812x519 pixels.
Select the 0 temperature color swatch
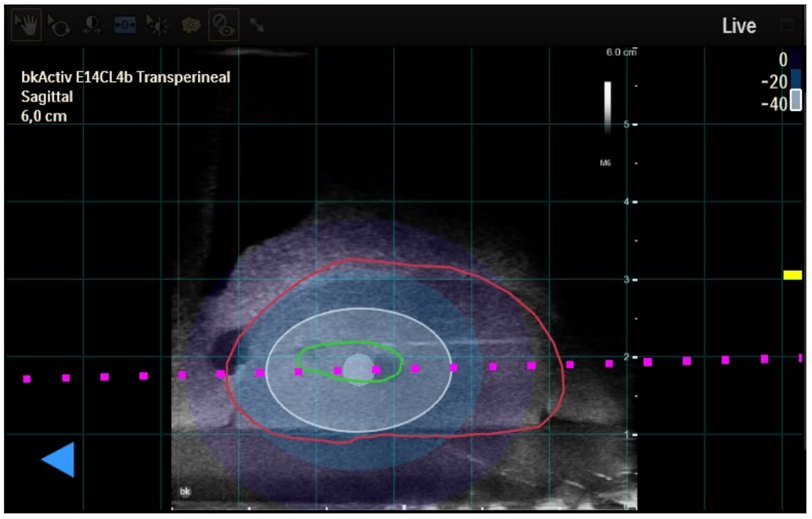796,58
